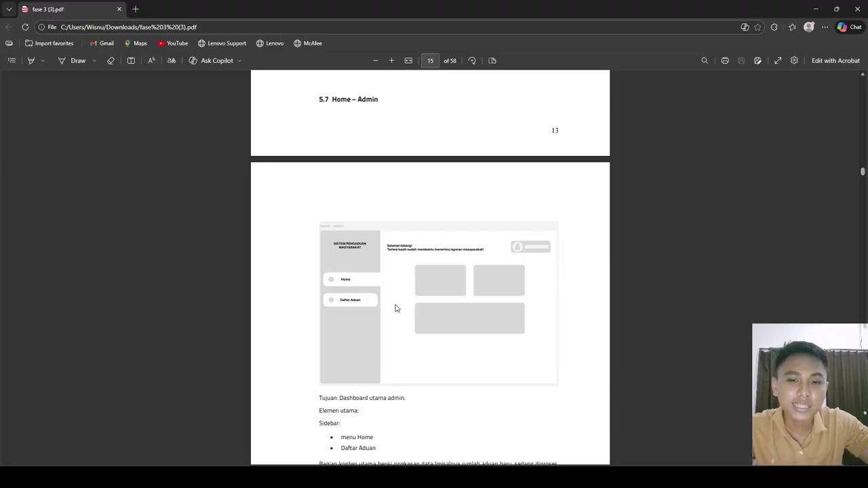Image resolution: width=868 pixels, height=488 pixels.
Task: Select the fase 3 (3).pdf tab
Action: pos(71,9)
